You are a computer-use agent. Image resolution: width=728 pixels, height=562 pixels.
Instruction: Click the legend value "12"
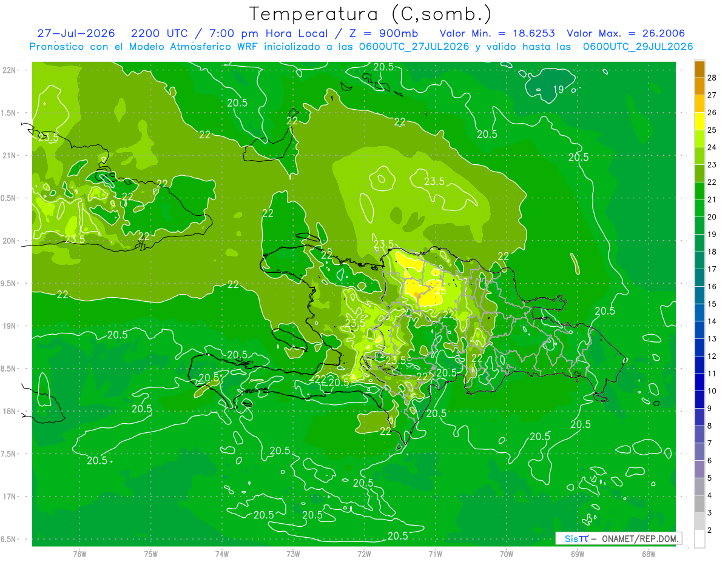(x=713, y=356)
